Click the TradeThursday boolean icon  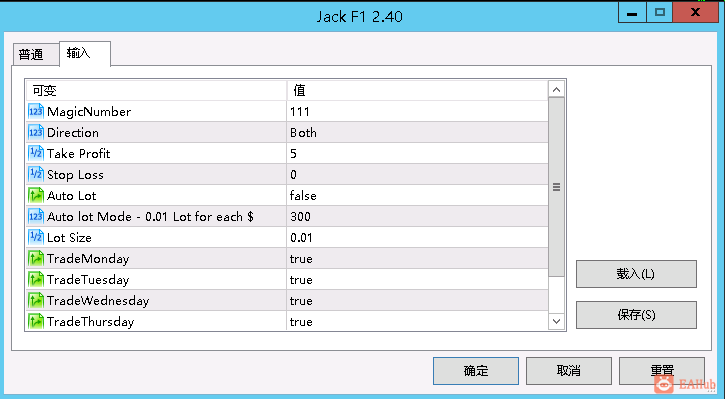point(36,321)
